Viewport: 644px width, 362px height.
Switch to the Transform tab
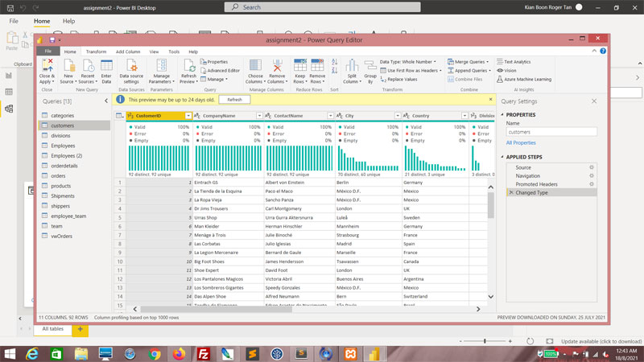click(x=96, y=51)
